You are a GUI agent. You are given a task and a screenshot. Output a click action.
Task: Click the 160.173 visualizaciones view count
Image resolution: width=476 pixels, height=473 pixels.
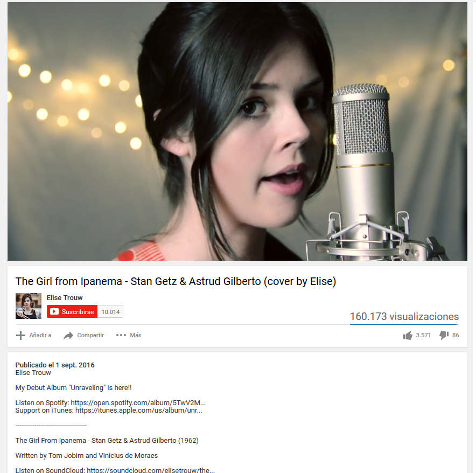(404, 317)
